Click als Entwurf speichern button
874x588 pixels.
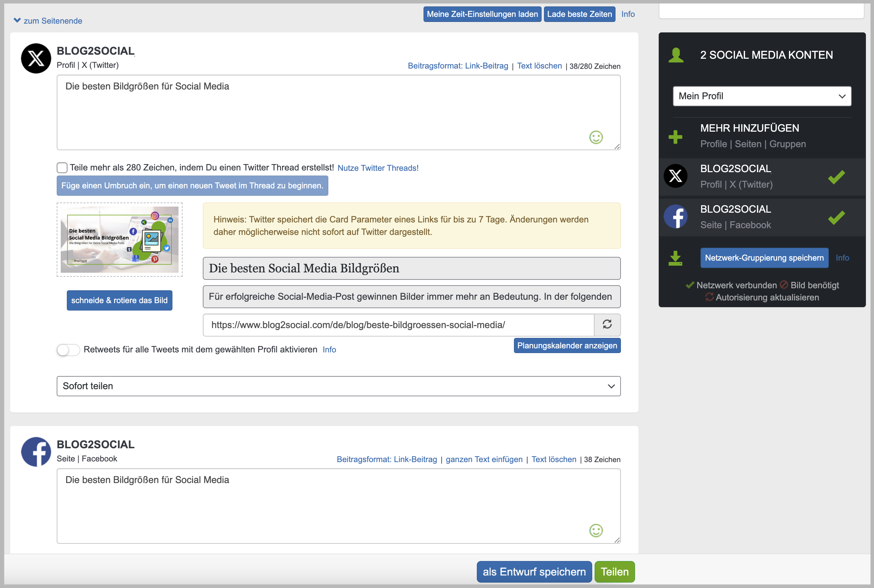pyautogui.click(x=534, y=571)
